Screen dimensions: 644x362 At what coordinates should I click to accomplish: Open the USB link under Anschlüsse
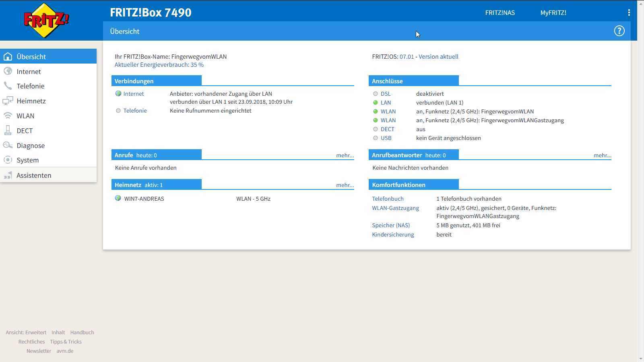386,138
